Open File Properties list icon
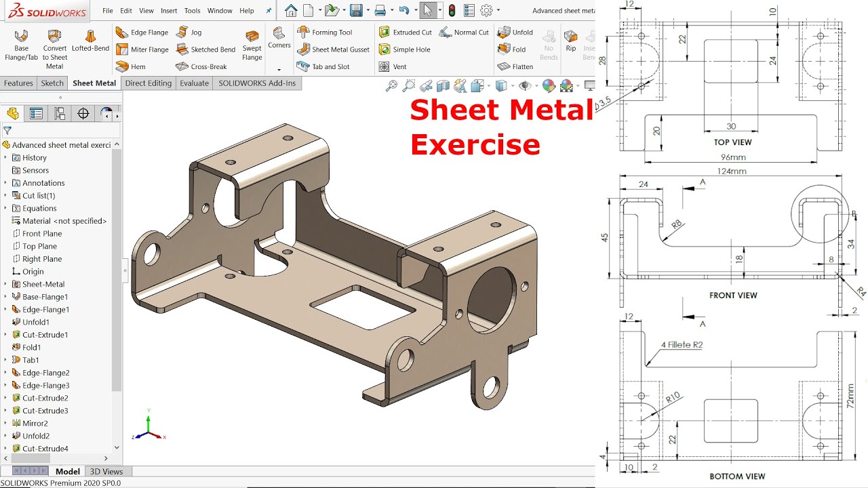 click(x=469, y=10)
